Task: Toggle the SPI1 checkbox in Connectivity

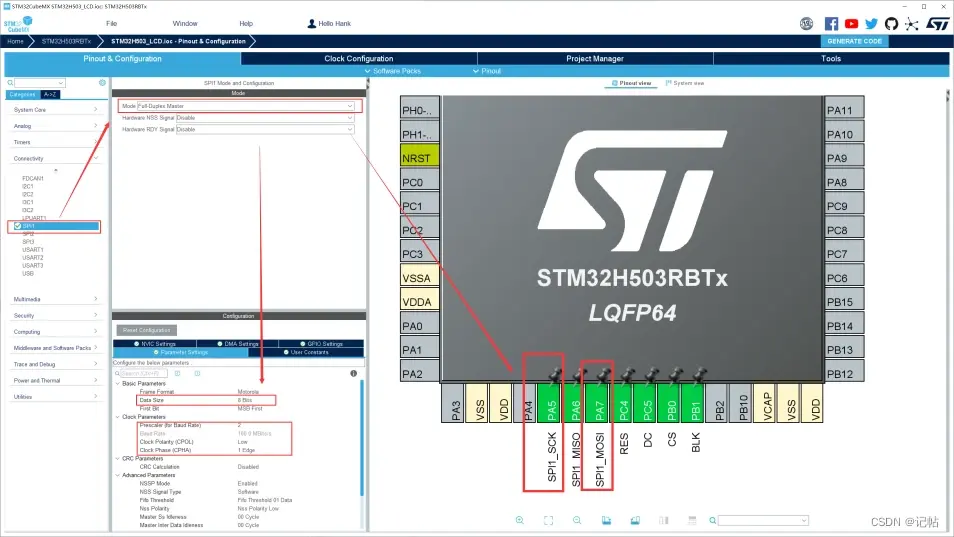Action: click(18, 226)
